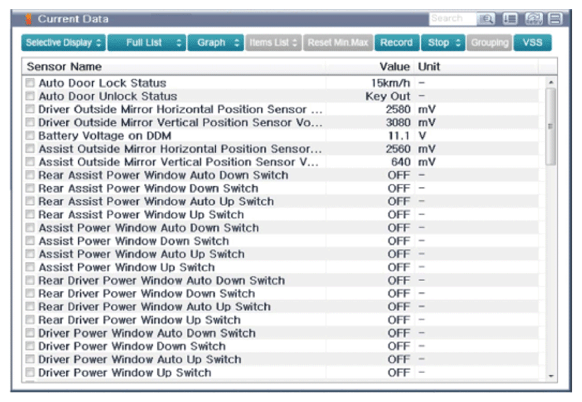Click the list view icon in title bar
This screenshot has height=402, width=582.
(x=510, y=19)
